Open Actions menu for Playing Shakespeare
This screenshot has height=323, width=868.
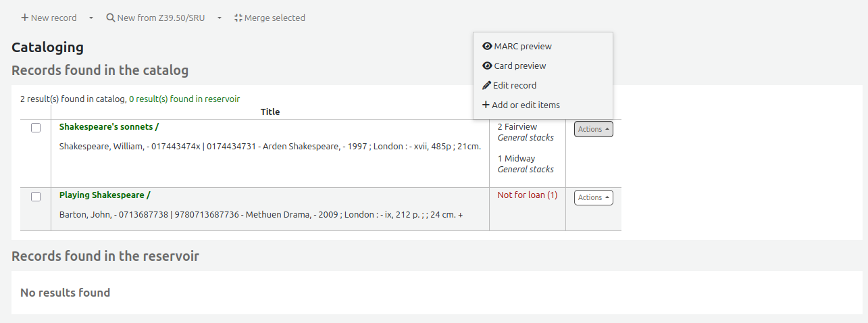point(593,197)
